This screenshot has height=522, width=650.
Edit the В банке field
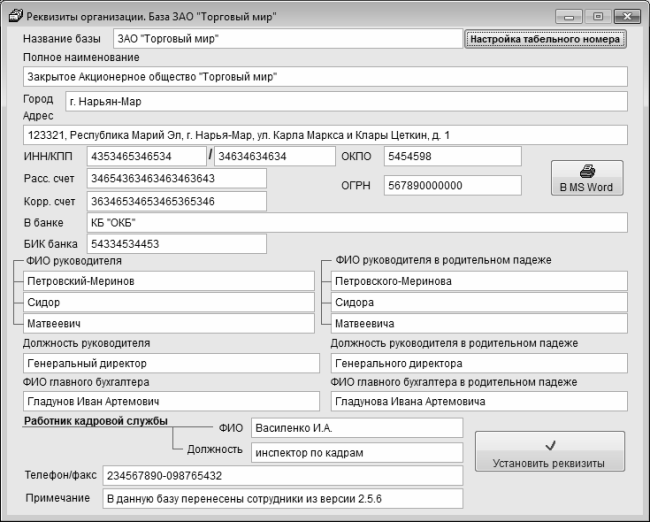click(x=357, y=223)
